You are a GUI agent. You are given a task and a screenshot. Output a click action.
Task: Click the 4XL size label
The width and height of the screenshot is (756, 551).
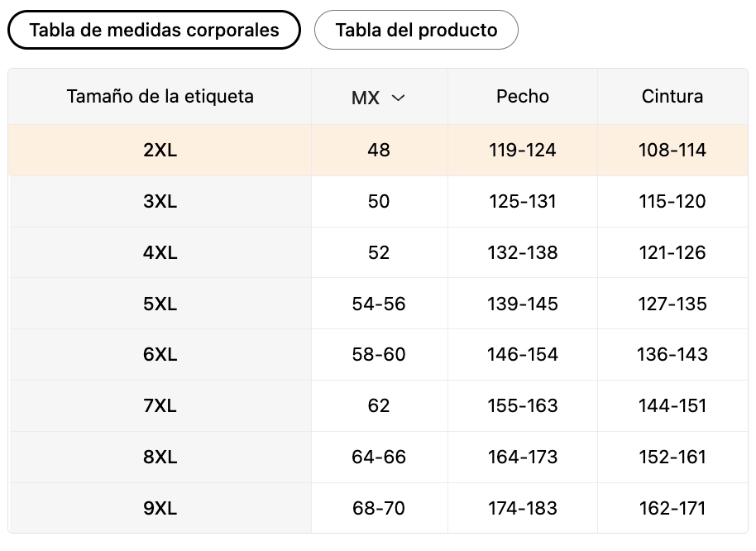coord(160,253)
